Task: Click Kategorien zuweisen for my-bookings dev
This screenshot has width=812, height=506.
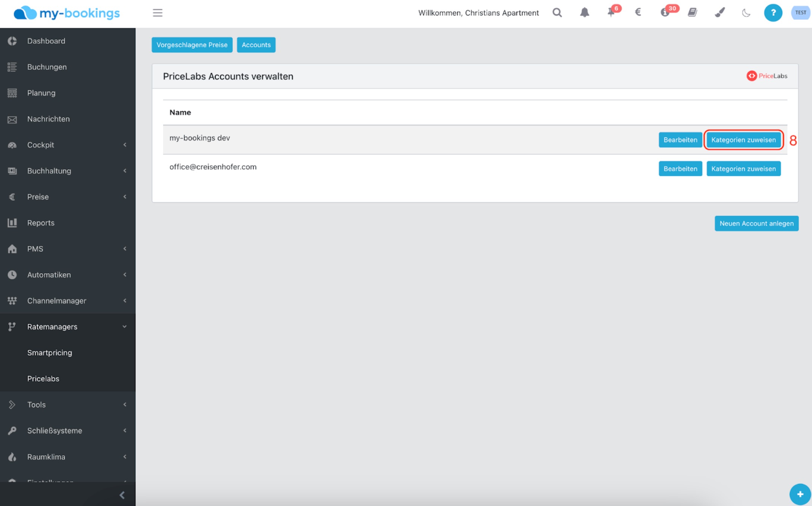Action: (743, 140)
